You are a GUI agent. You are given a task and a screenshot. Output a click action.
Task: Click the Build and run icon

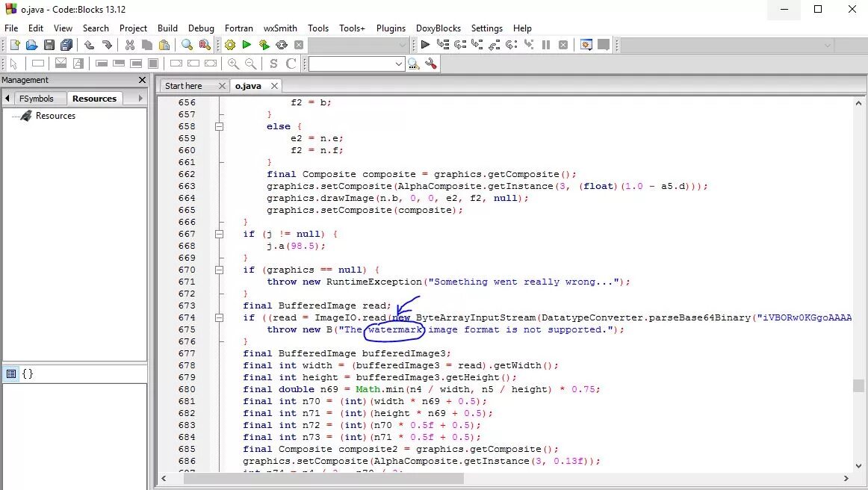point(264,45)
